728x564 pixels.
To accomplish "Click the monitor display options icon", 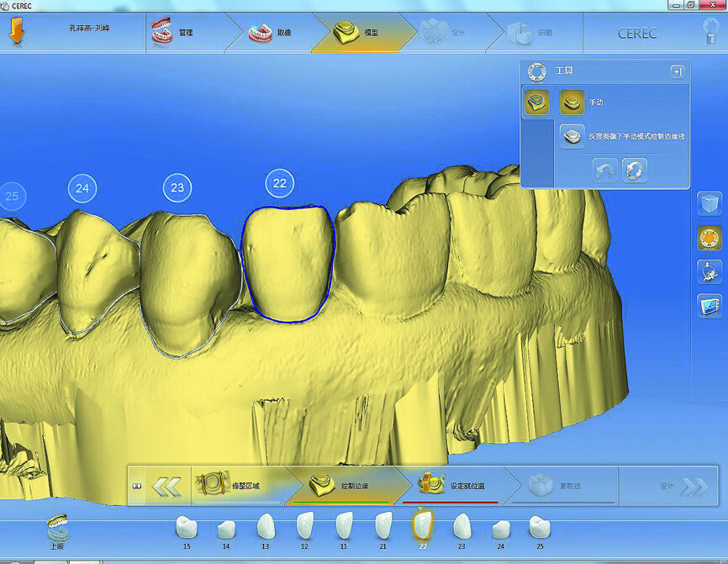I will [x=710, y=306].
